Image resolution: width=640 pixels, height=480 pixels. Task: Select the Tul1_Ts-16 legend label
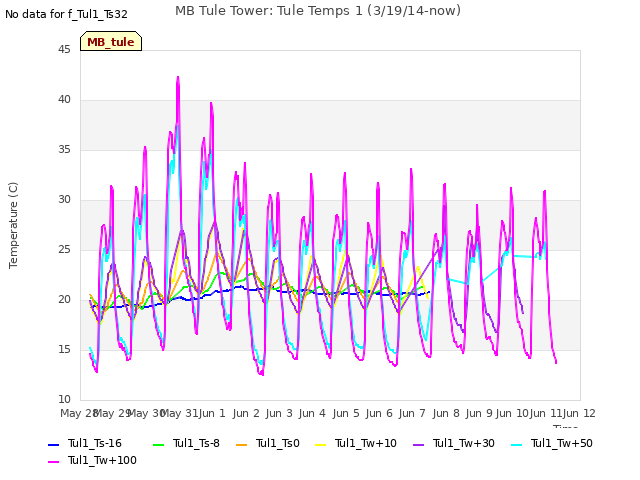(95, 444)
